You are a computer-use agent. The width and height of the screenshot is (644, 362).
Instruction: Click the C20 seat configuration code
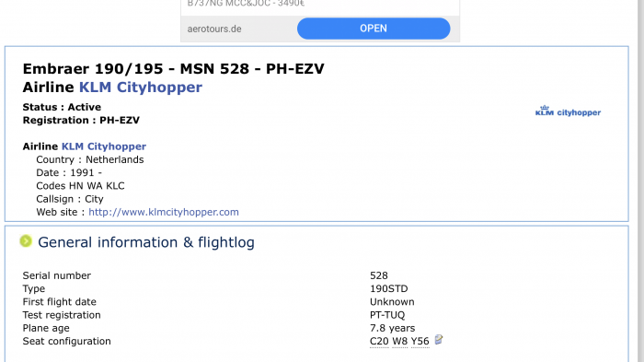[x=379, y=341]
